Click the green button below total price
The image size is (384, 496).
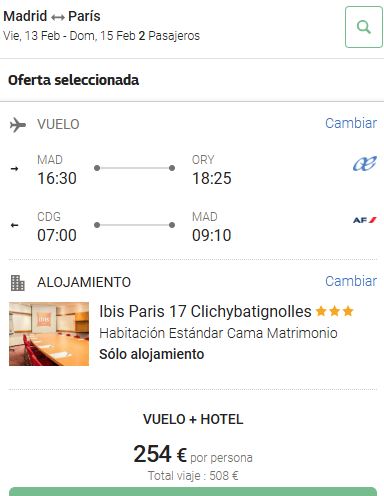(x=193, y=491)
